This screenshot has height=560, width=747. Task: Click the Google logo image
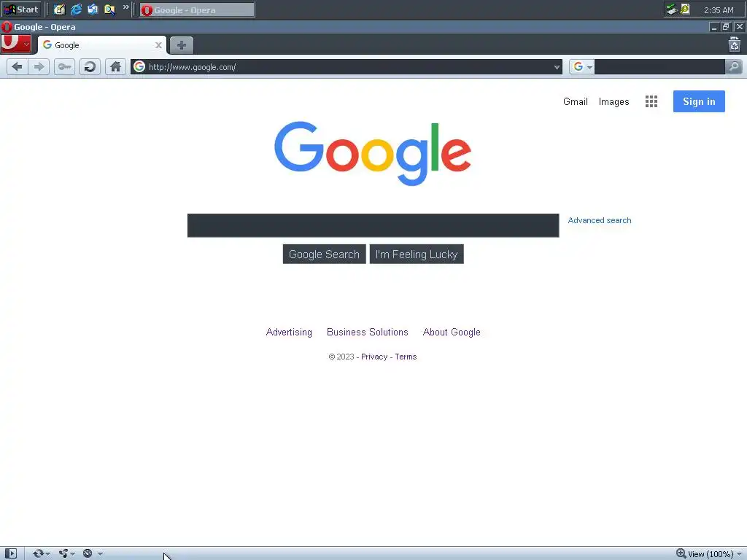[x=373, y=153]
